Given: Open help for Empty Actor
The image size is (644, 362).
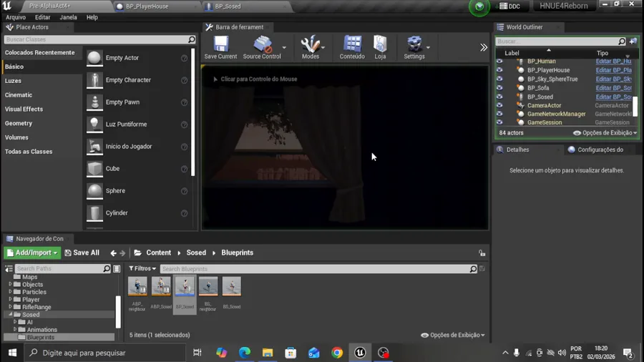Looking at the screenshot, I should (184, 58).
